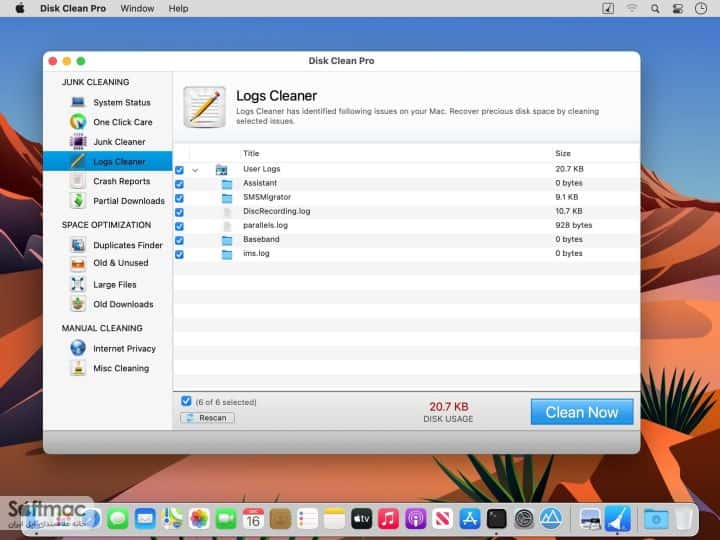
Task: Open the Junk Cleaner section
Action: 119,142
